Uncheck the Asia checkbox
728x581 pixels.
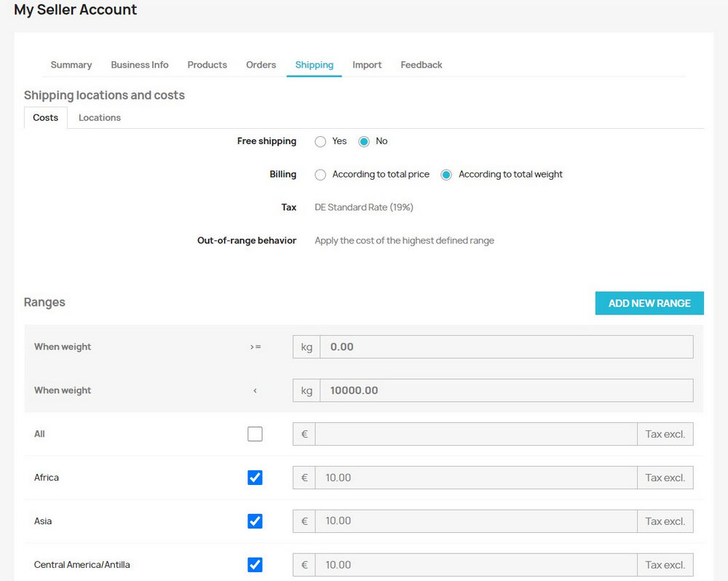[x=255, y=521]
